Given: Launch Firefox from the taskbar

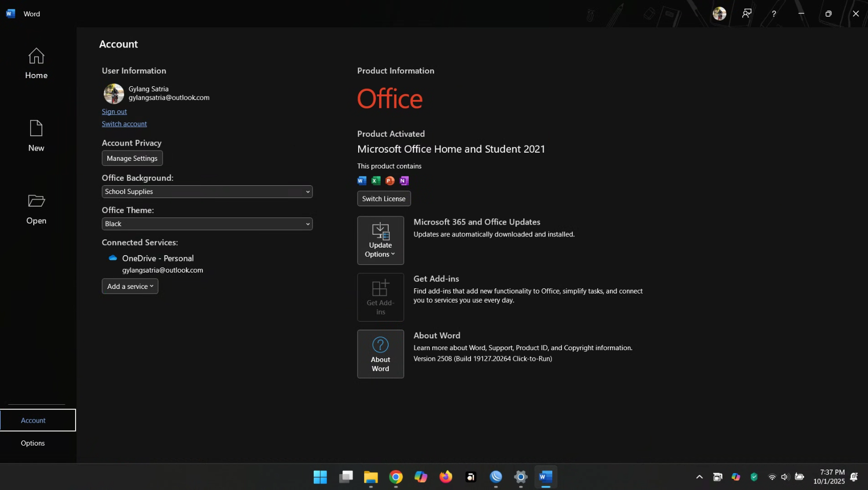Looking at the screenshot, I should tap(445, 477).
